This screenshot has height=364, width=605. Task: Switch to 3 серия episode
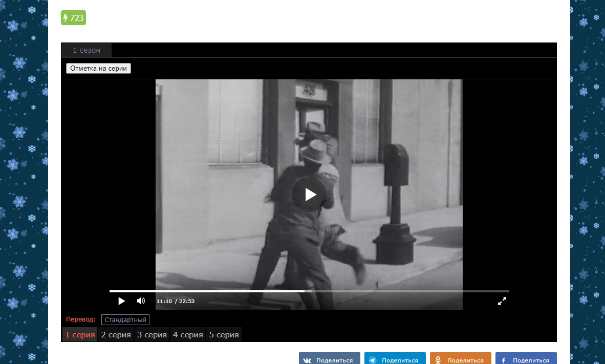coord(152,335)
